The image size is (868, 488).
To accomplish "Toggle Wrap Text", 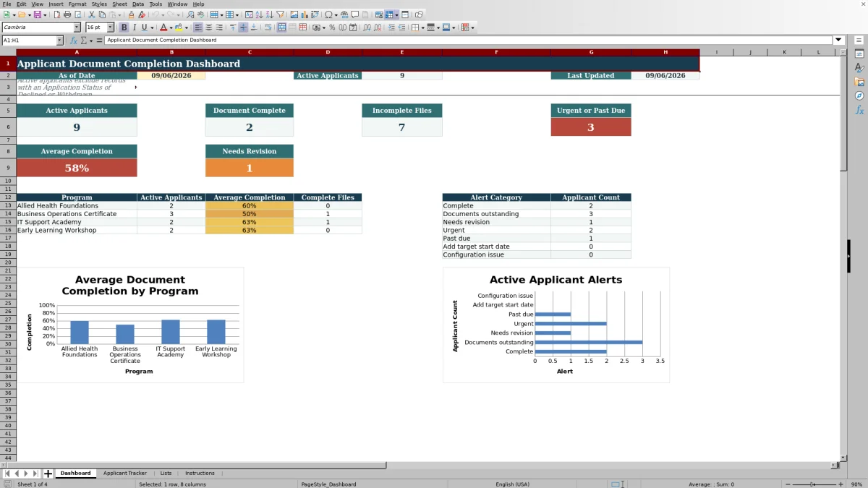I will pyautogui.click(x=268, y=27).
